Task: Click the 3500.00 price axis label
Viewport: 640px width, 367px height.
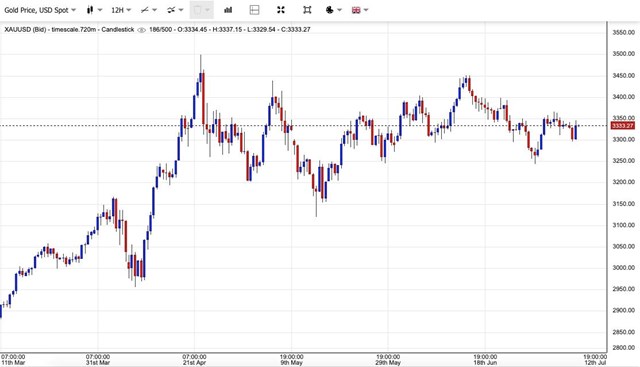Action: pyautogui.click(x=623, y=53)
